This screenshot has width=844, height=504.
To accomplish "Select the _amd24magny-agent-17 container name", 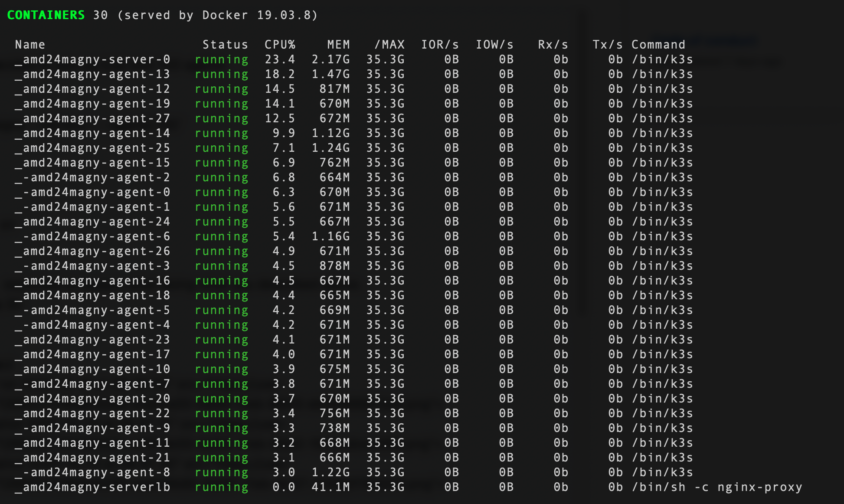I will pyautogui.click(x=93, y=354).
